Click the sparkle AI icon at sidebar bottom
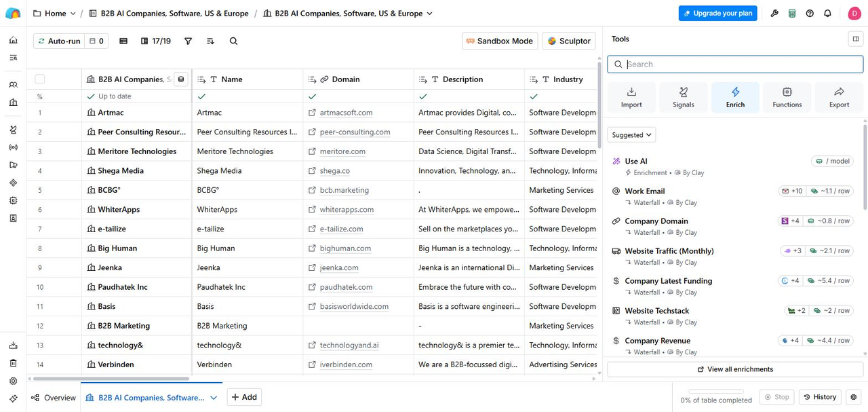Screen dimensions: 868x412 point(13,398)
